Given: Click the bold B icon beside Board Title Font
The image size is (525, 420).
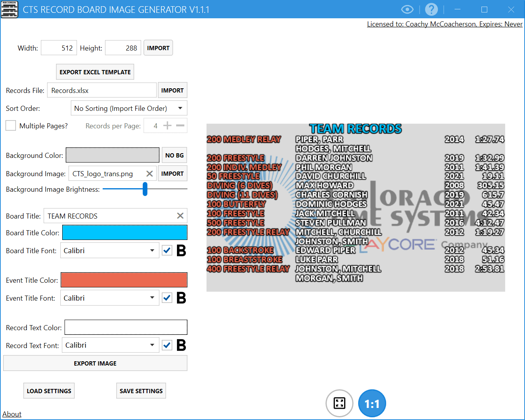Looking at the screenshot, I should 181,250.
